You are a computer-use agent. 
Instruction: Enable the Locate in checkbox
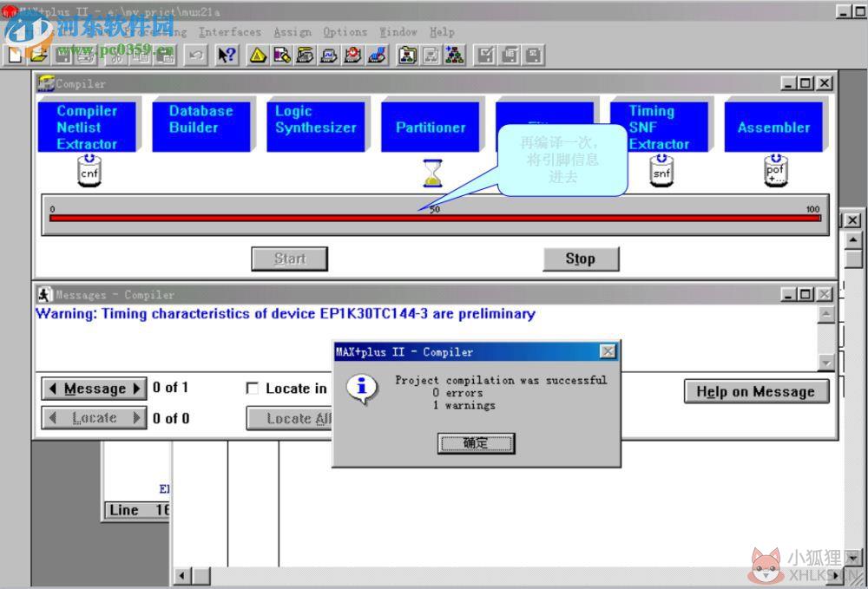[252, 389]
